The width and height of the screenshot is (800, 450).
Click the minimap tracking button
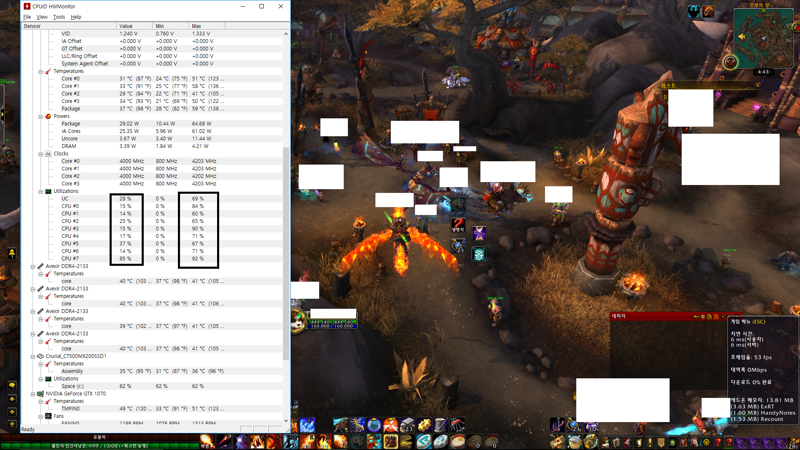coord(731,62)
